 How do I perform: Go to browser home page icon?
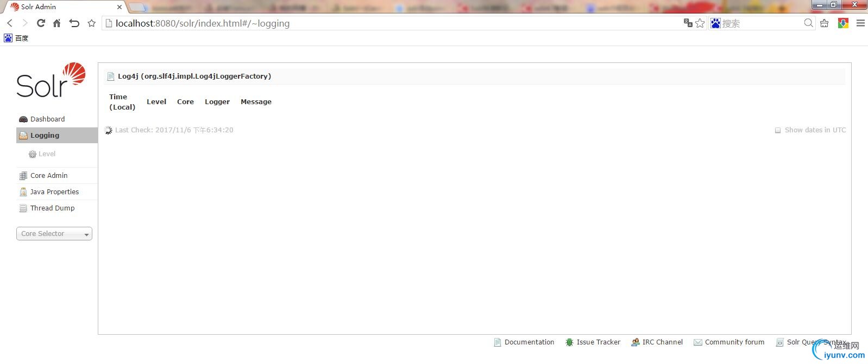56,23
